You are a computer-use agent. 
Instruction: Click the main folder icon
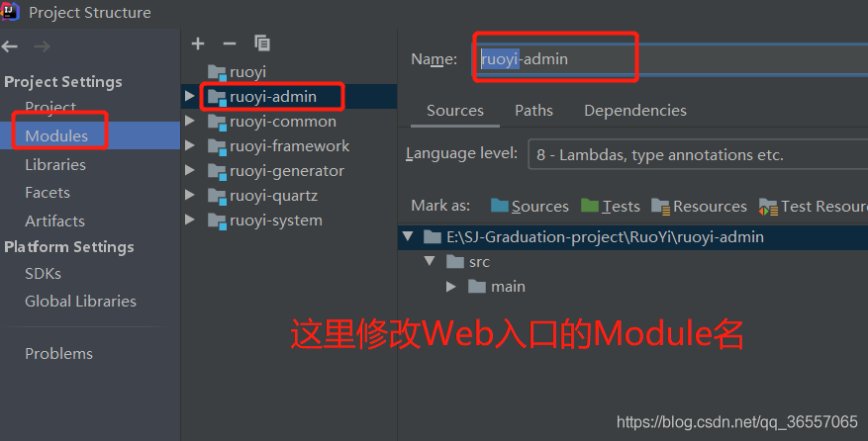(x=477, y=287)
